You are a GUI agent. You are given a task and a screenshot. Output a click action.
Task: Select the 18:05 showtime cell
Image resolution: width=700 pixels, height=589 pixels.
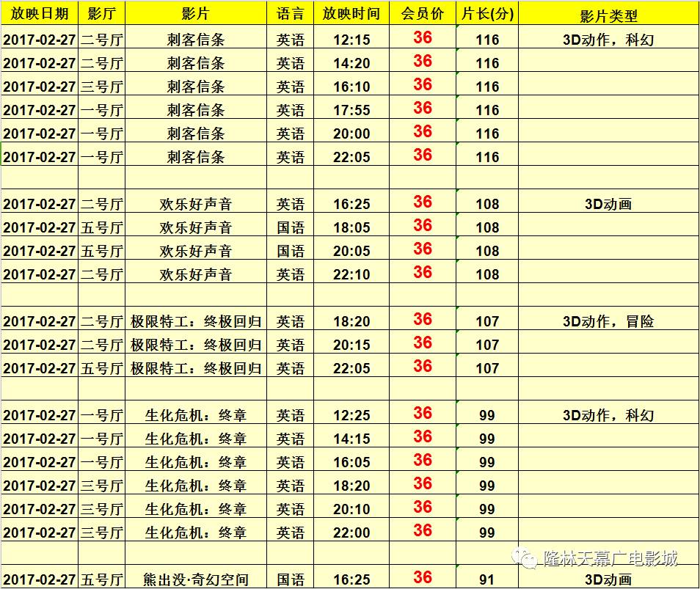(x=351, y=225)
